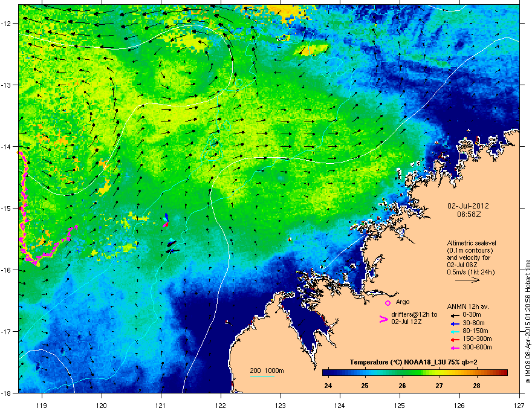The width and height of the screenshot is (532, 411).
Task: Click the 0.5m/s velocity scale arrow
Action: (x=467, y=280)
